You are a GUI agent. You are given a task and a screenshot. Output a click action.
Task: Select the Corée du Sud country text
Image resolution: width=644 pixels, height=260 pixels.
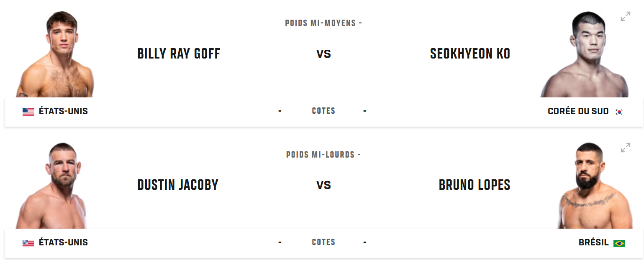tap(578, 111)
